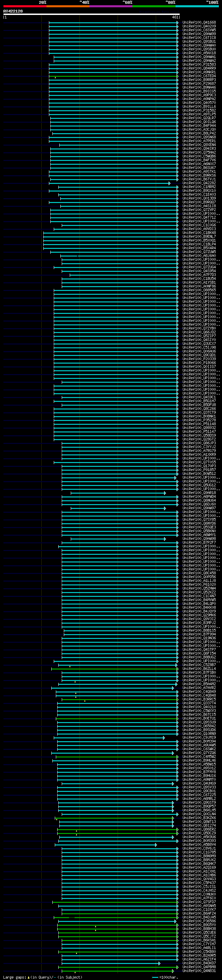Click the white query length bar
The height and width of the screenshot is (980, 222).
tap(92, 15)
